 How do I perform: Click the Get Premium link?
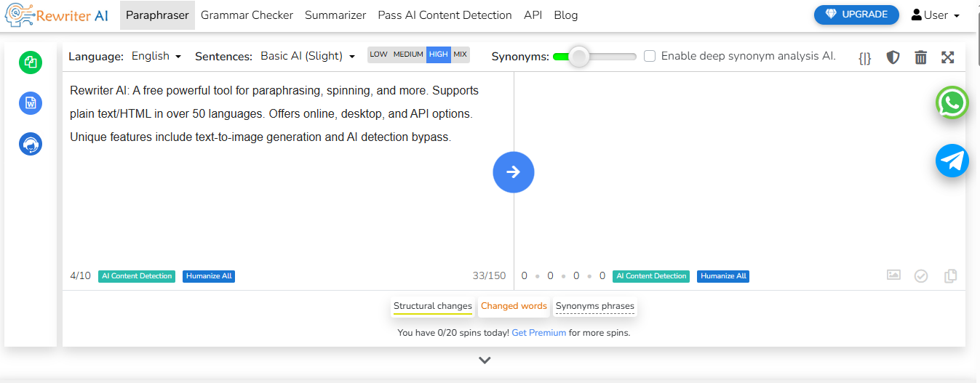click(538, 333)
